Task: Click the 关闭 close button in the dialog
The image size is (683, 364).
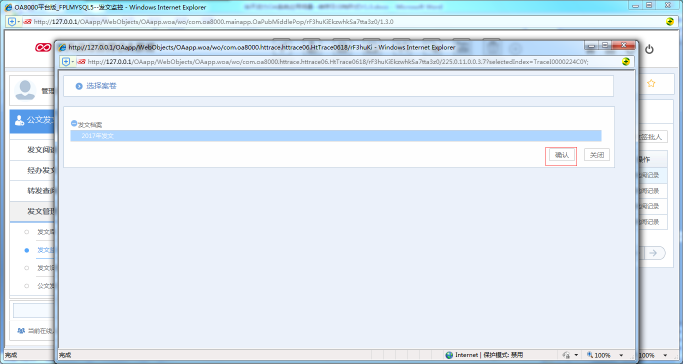Action: [597, 155]
